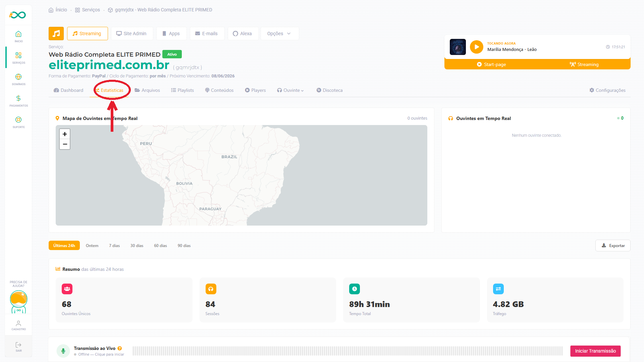Open Pagamentos in the sidebar
The width and height of the screenshot is (644, 362).
18,101
